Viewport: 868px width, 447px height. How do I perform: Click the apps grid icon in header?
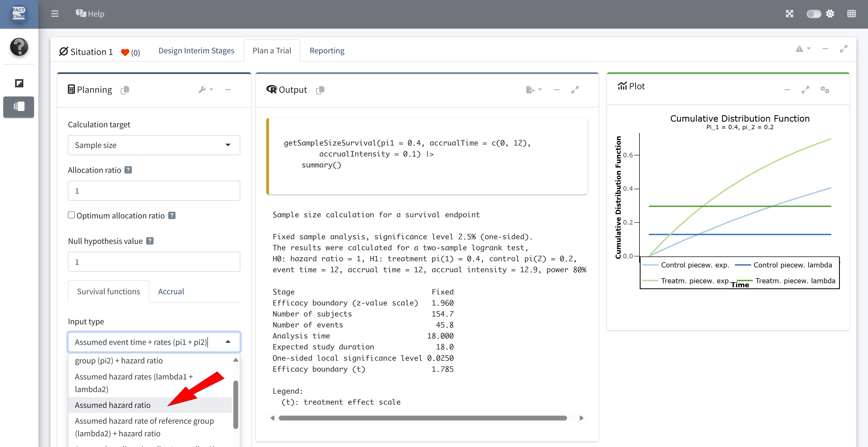click(851, 14)
